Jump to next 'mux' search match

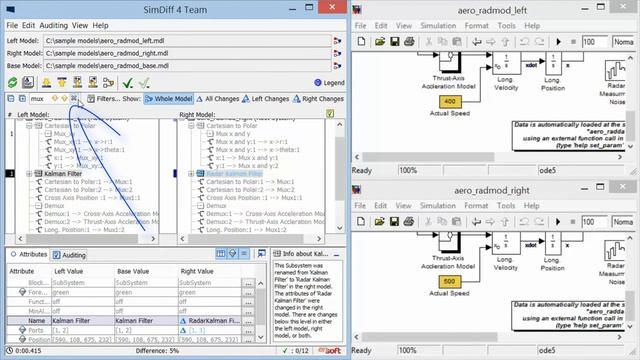click(x=64, y=98)
